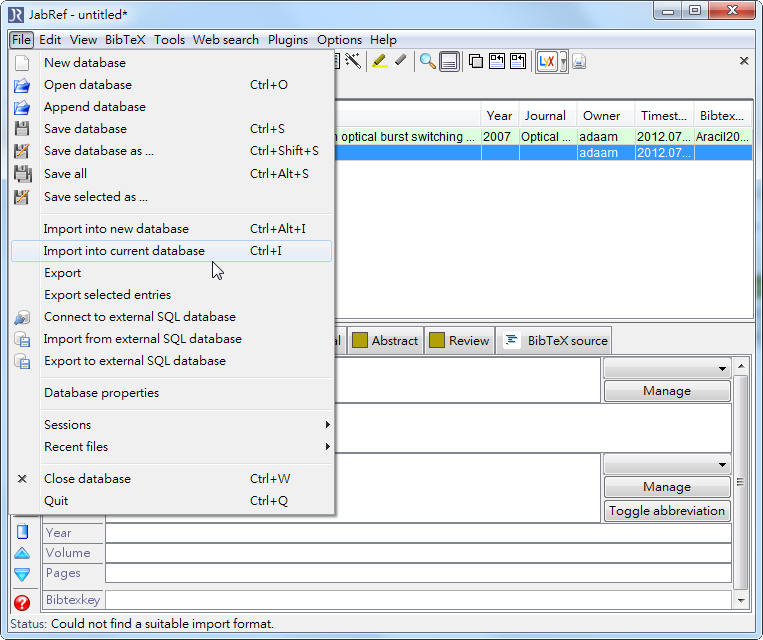The height and width of the screenshot is (640, 763).
Task: Click the printer-document icon in the toolbar
Action: coord(579,62)
